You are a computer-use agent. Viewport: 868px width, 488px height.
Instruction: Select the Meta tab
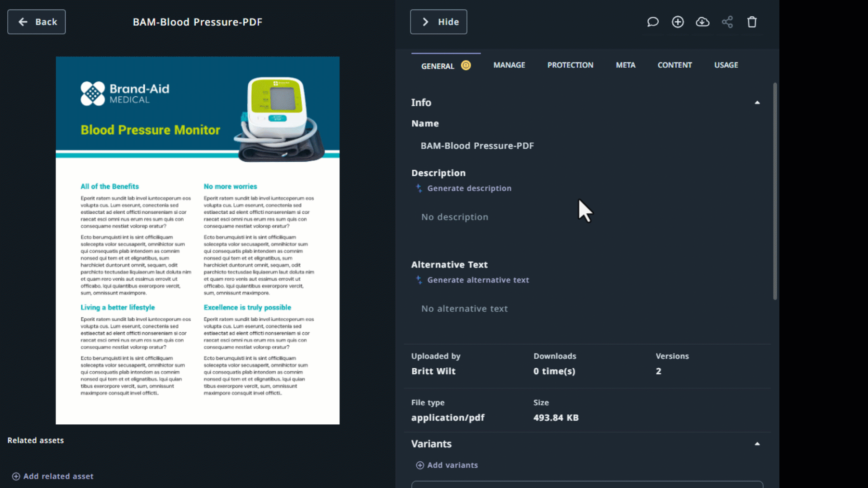click(x=625, y=65)
